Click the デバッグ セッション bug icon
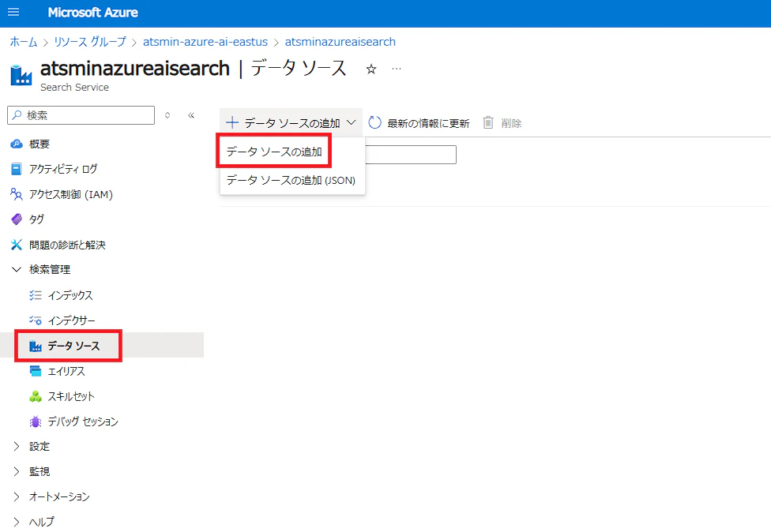Screen dimensions: 771x532 point(36,421)
